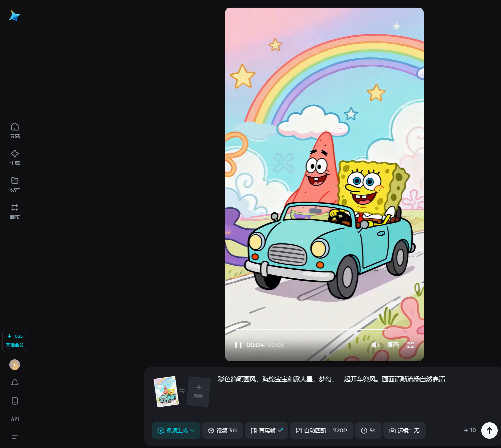Click the ✦ 10 credit cost label

[470, 430]
